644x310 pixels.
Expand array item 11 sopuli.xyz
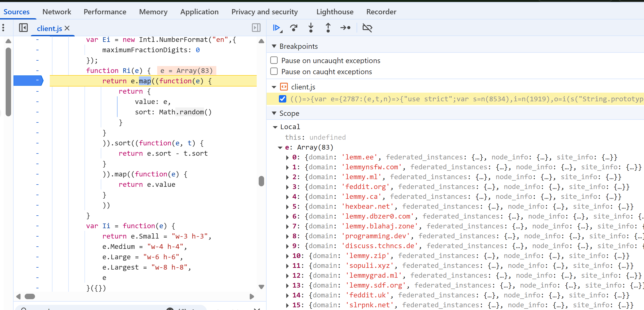pyautogui.click(x=287, y=265)
